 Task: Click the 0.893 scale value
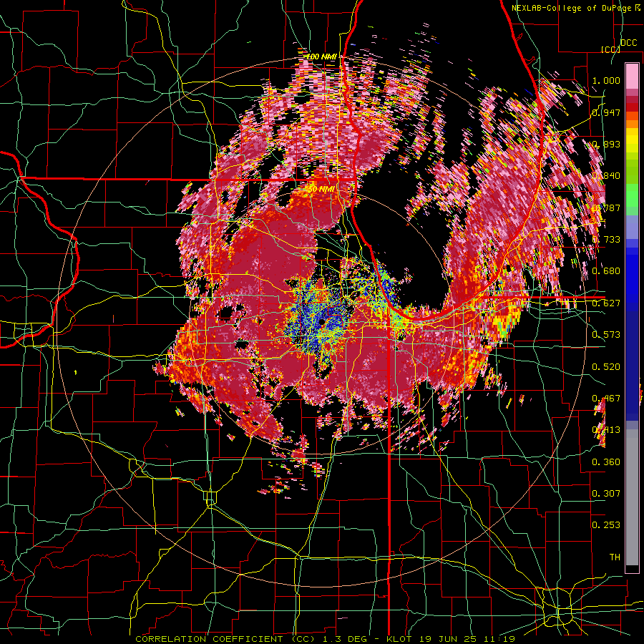click(606, 144)
